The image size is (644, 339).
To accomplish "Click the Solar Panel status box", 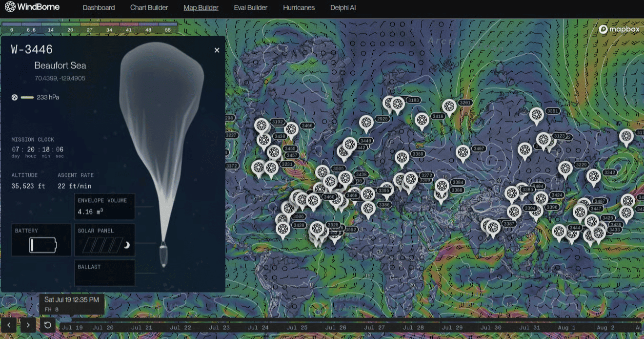I will (x=104, y=240).
